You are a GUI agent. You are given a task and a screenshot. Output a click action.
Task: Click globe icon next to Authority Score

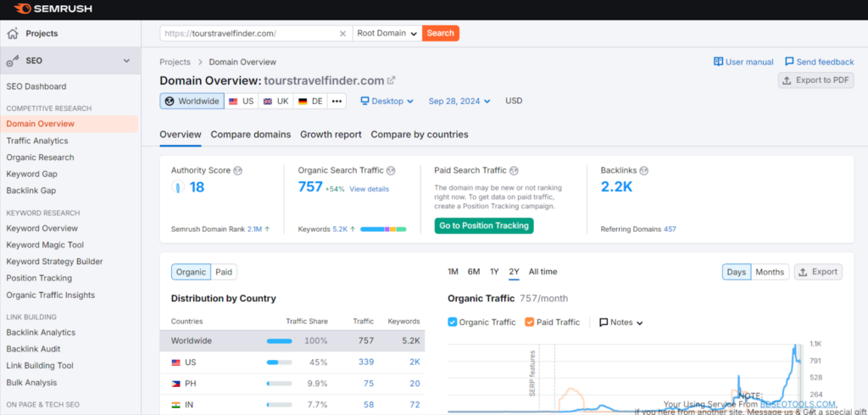[237, 170]
